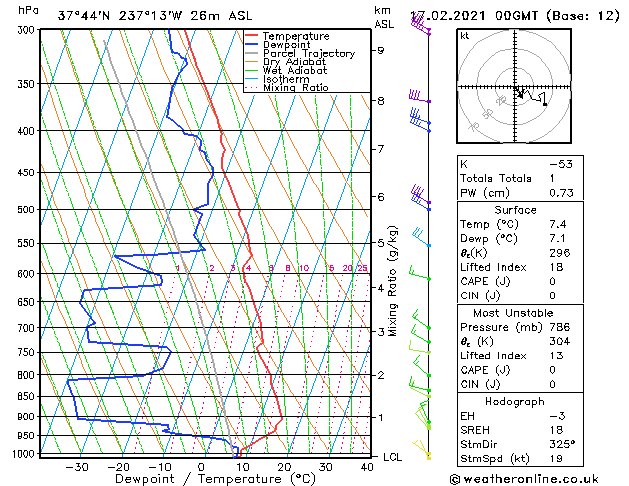The image size is (629, 486).
Task: Click the -30 temperature axis label
Action: pyautogui.click(x=76, y=467)
